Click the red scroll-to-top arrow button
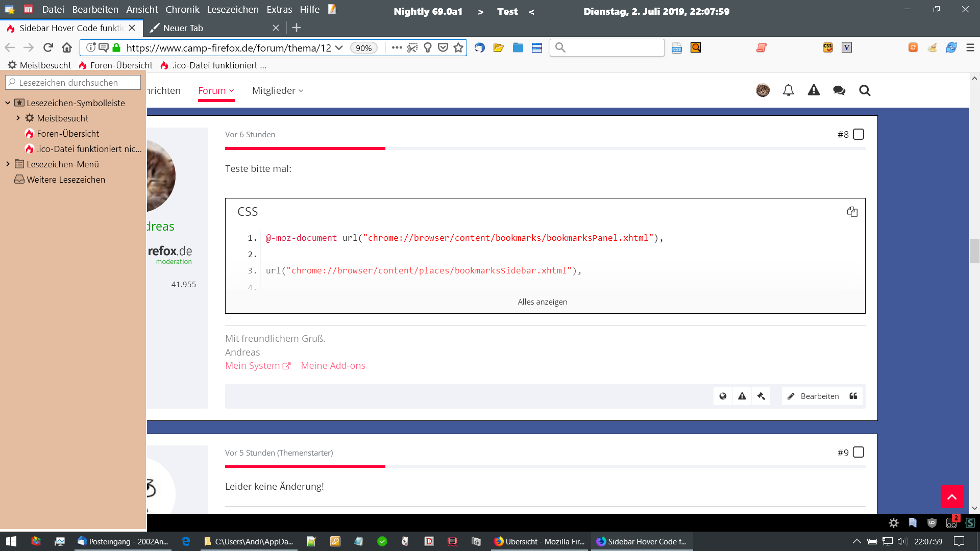This screenshot has width=980, height=551. coord(952,496)
